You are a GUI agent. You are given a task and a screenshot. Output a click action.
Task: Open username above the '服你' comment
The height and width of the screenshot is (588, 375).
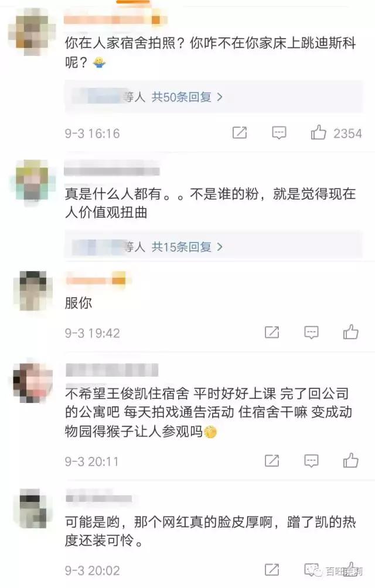pos(96,280)
